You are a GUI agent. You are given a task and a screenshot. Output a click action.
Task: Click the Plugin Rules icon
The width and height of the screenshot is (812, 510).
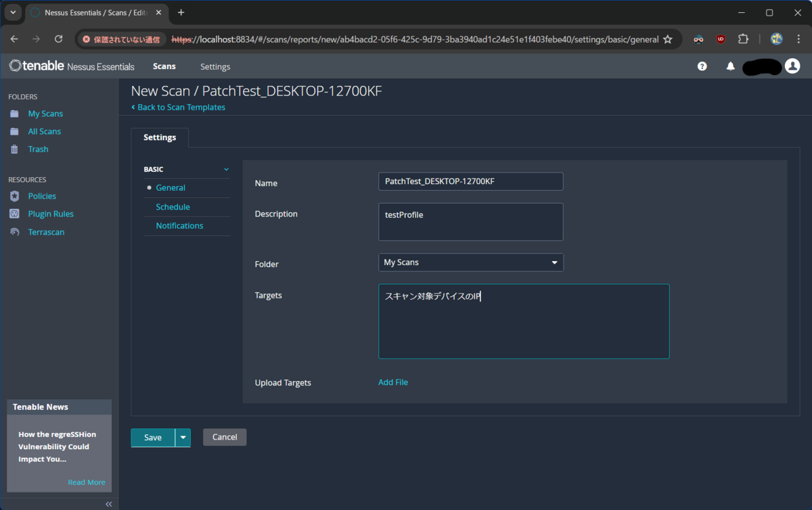click(x=14, y=214)
